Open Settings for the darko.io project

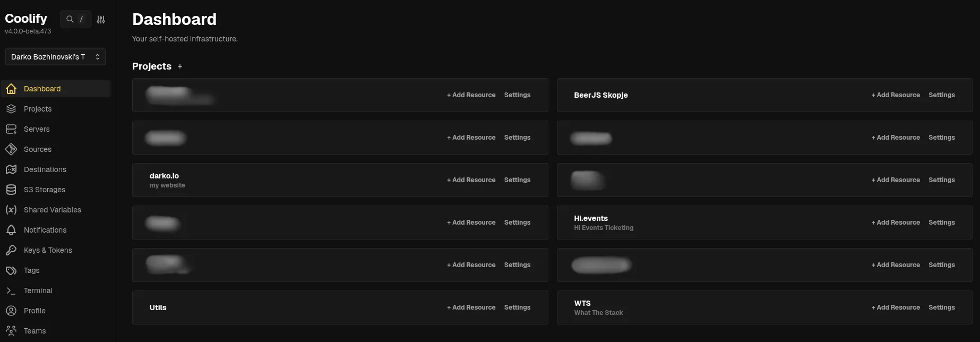point(517,179)
